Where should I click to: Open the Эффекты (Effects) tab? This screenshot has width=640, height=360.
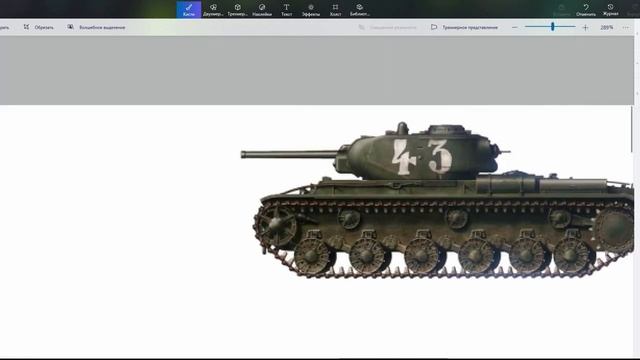pyautogui.click(x=311, y=9)
